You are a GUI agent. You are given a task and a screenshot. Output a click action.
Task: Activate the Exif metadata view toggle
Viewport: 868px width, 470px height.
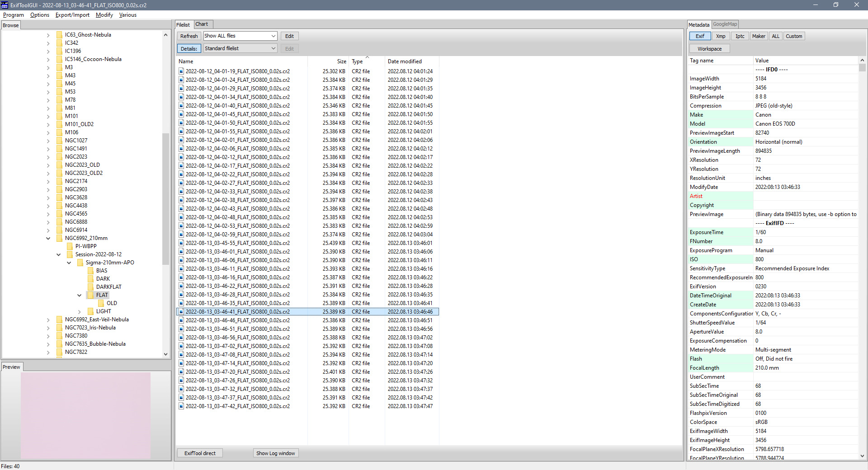click(x=700, y=36)
